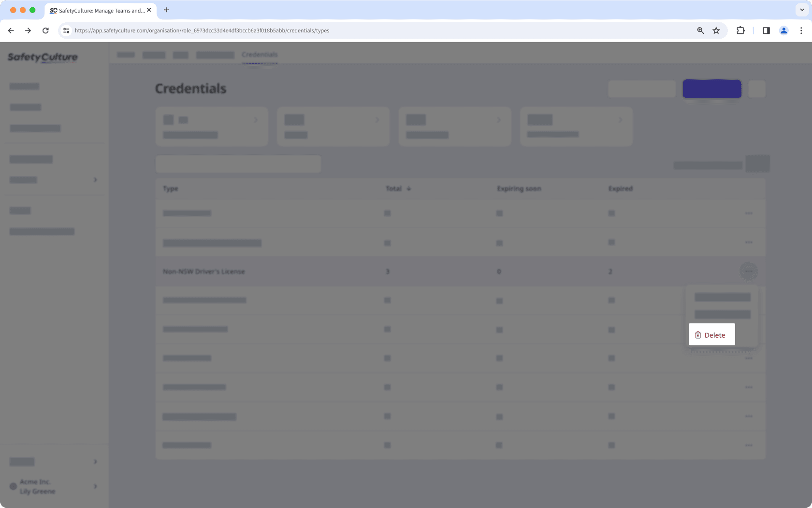Open the overflow menu on Non-NSW Driver's License row
The width and height of the screenshot is (812, 508).
pyautogui.click(x=748, y=271)
